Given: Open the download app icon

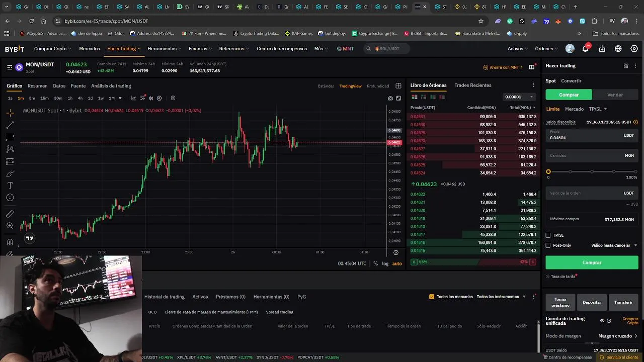Looking at the screenshot, I should (x=602, y=49).
